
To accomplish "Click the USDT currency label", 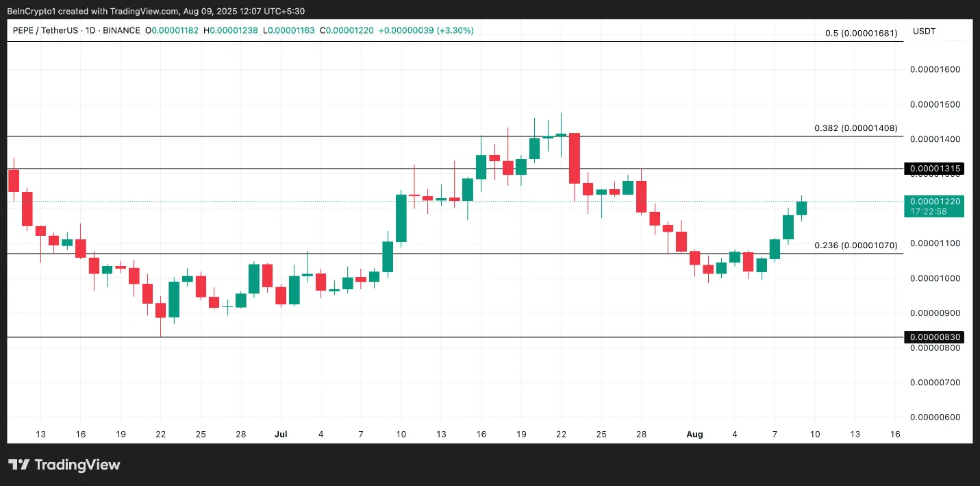I will pyautogui.click(x=924, y=31).
